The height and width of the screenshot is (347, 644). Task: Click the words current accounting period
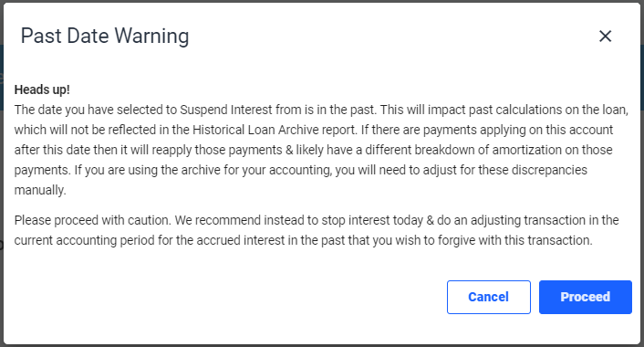coord(85,240)
